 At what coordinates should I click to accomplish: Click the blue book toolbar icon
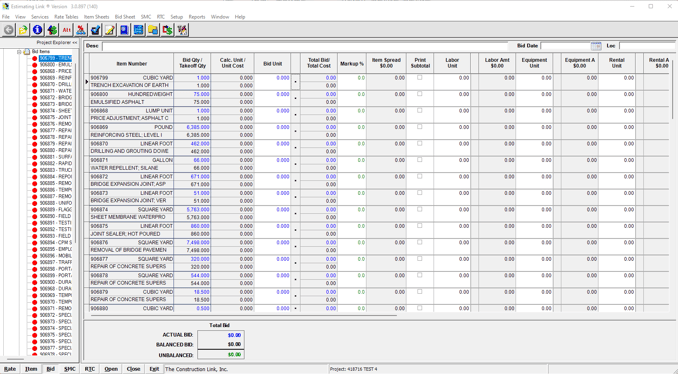tap(124, 30)
